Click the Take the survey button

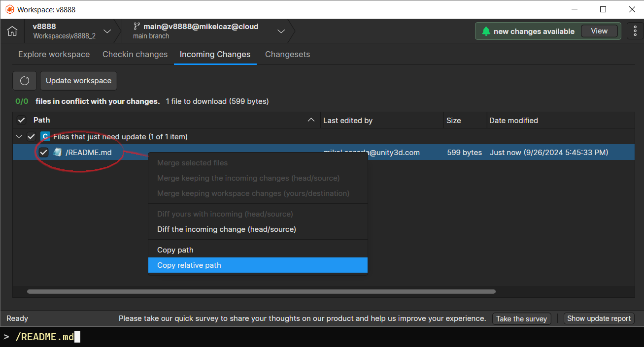521,318
